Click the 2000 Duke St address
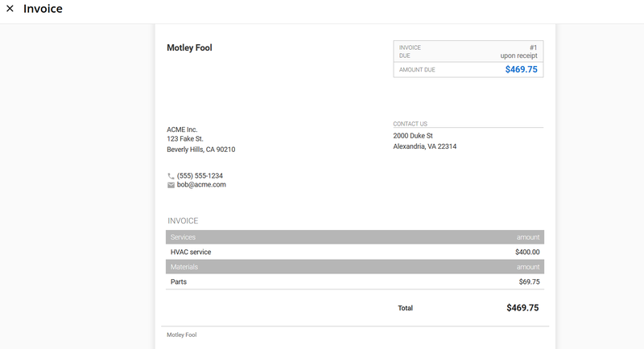The width and height of the screenshot is (644, 349). click(413, 136)
